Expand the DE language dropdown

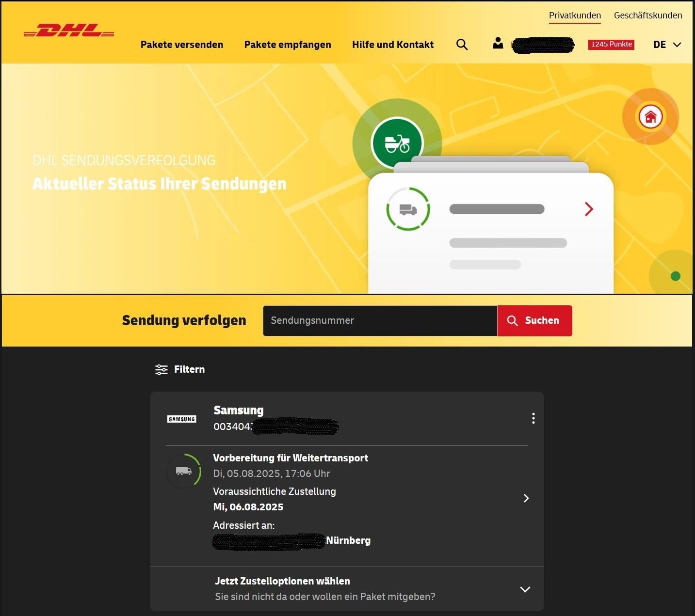click(667, 45)
